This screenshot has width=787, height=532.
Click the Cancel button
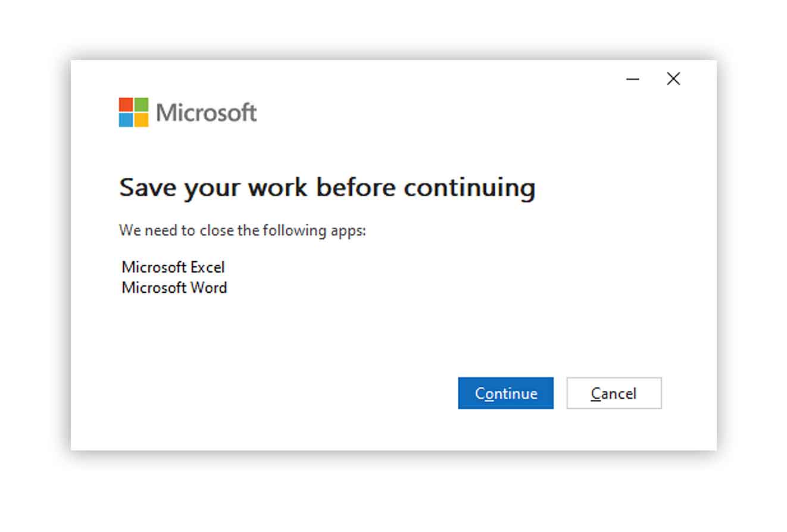click(614, 393)
